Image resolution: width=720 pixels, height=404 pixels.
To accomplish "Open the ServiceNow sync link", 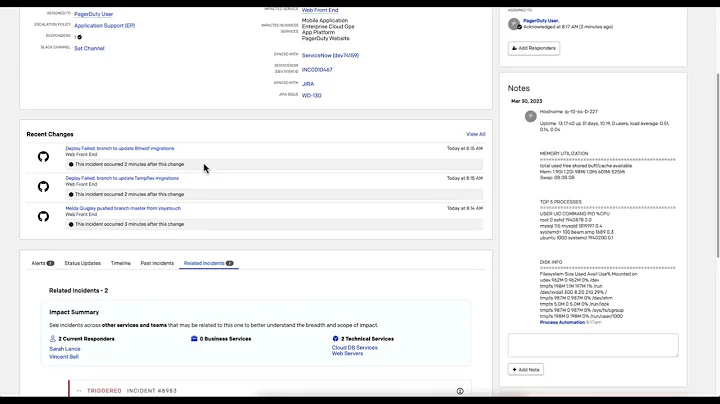I will pyautogui.click(x=330, y=55).
